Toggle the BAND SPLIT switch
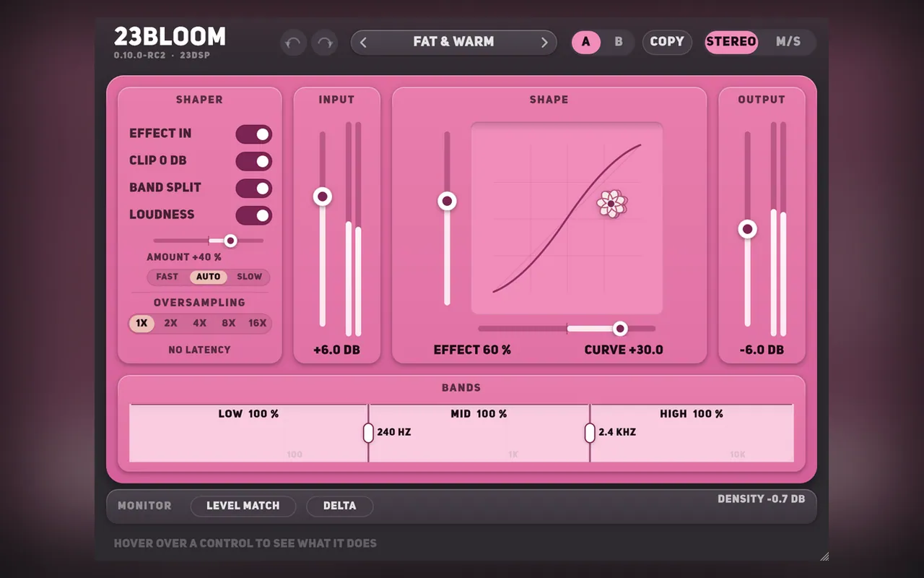 [253, 189]
